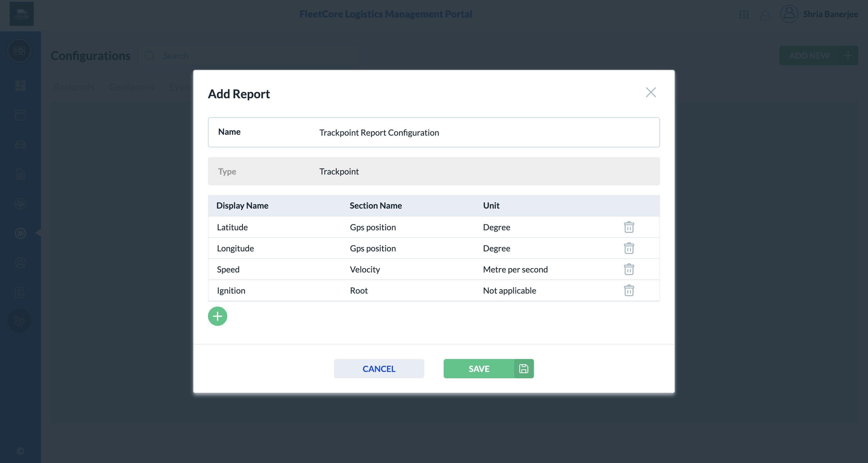Viewport: 868px width, 463px height.
Task: Add a new field with green plus button
Action: [x=217, y=316]
